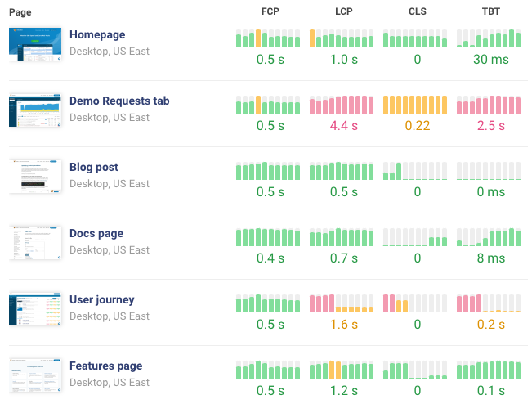532x404 pixels.
Task: Click the TBT column header
Action: tap(490, 12)
